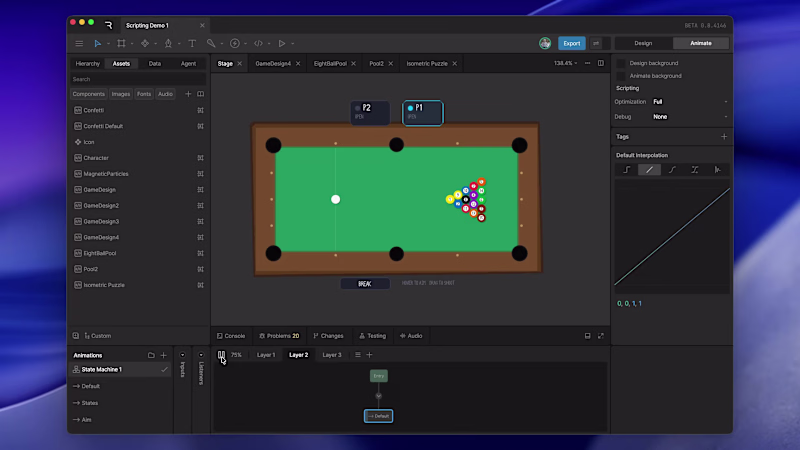Select the Design background color swatch
The image size is (800, 450).
point(621,63)
